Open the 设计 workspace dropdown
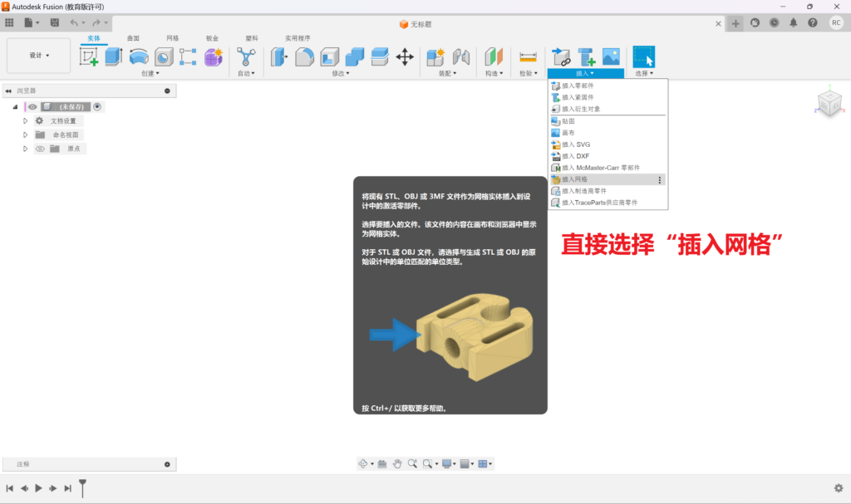Image resolution: width=851 pixels, height=504 pixels. coord(39,56)
